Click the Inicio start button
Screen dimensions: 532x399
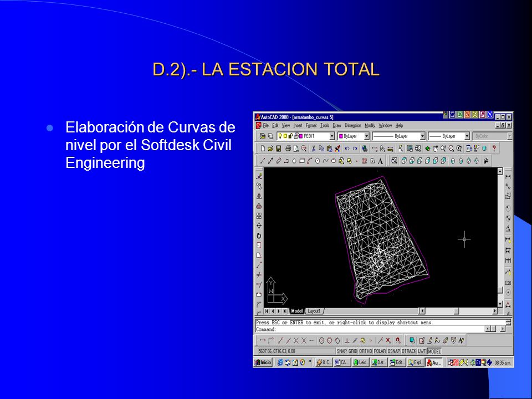click(263, 362)
